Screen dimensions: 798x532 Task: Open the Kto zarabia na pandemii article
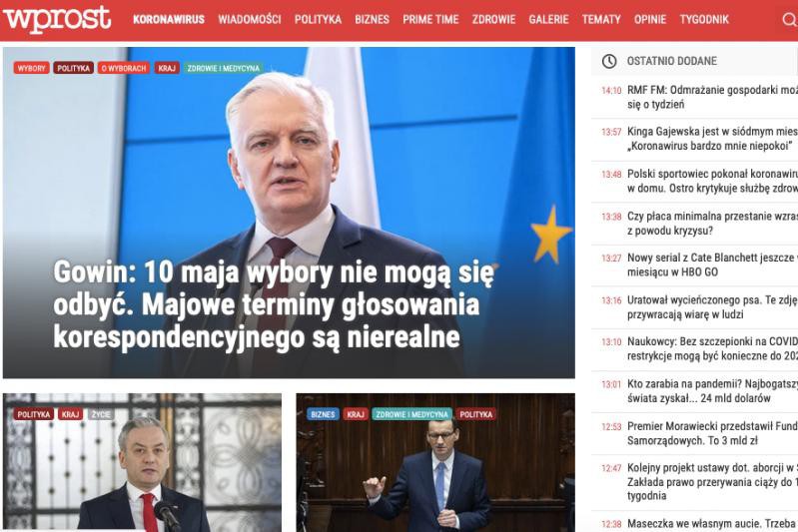click(699, 391)
